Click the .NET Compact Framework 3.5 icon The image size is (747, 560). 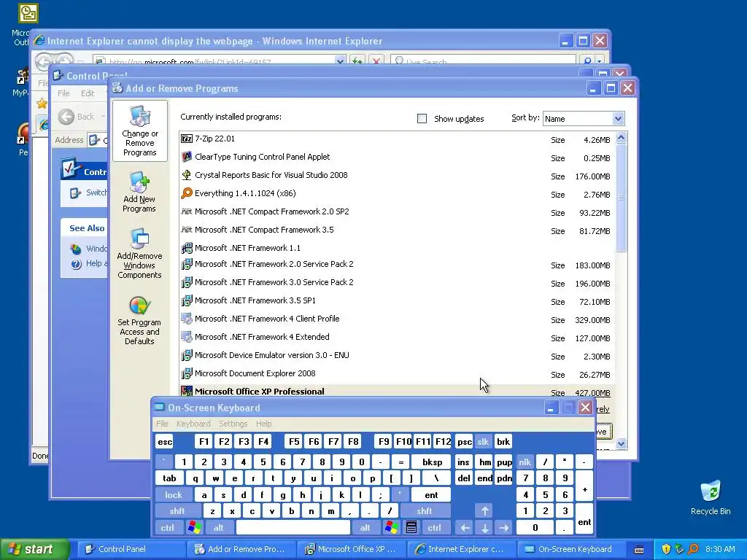click(x=186, y=230)
